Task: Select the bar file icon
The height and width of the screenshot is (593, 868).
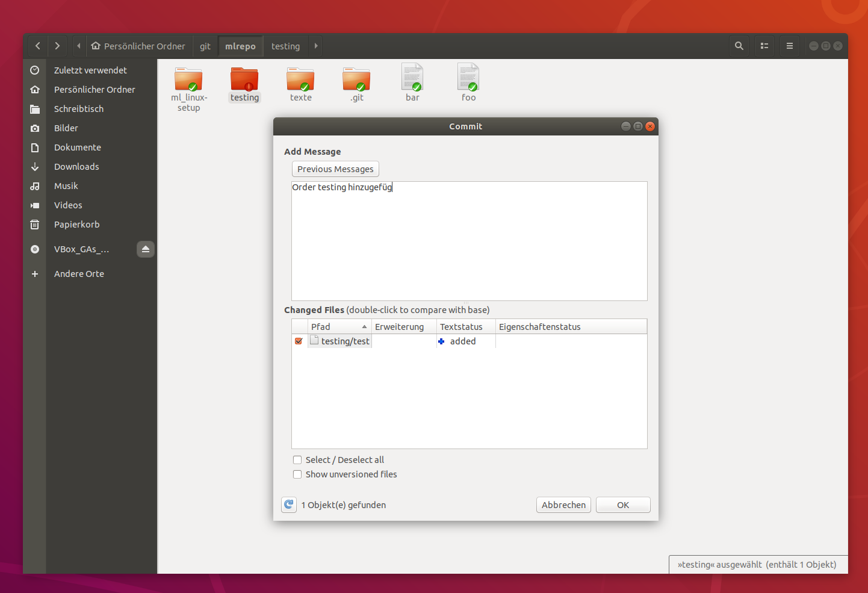Action: [412, 78]
